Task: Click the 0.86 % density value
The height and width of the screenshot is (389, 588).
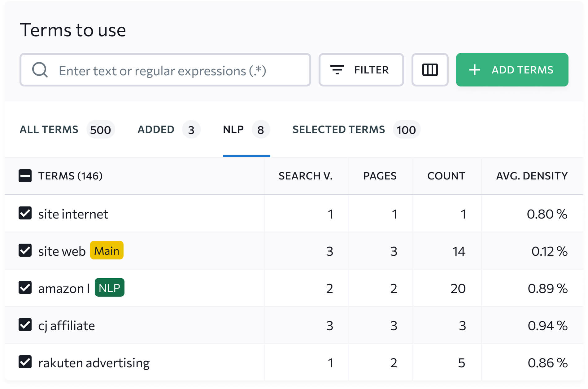Action: point(548,363)
